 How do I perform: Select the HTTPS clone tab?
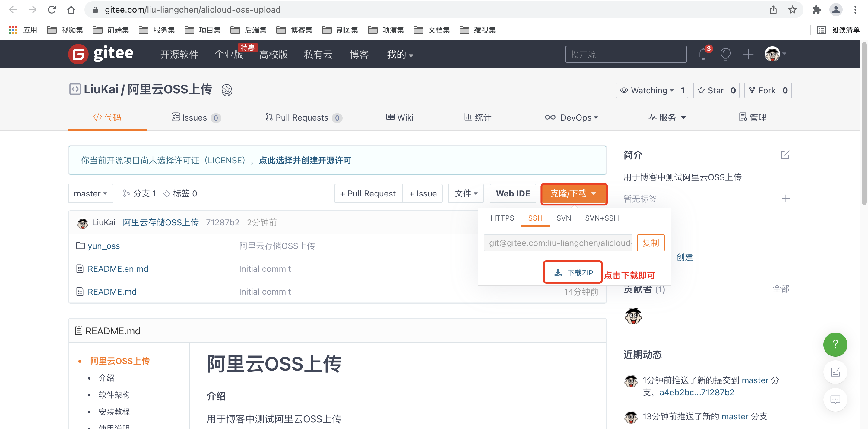tap(502, 218)
